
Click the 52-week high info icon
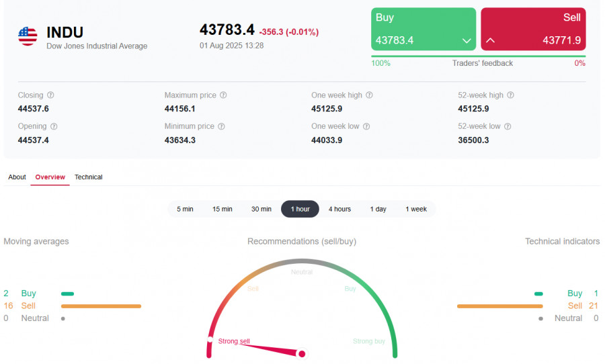pos(510,95)
